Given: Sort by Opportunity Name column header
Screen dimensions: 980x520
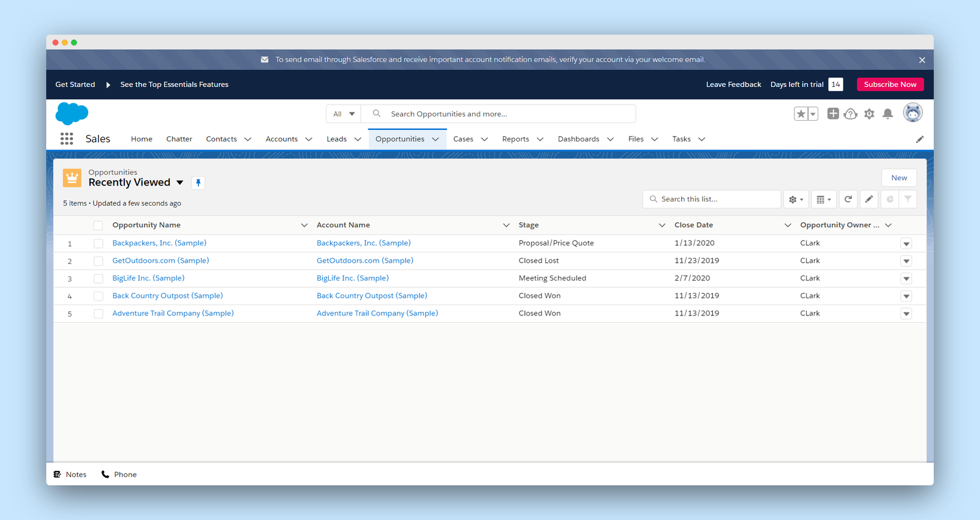Looking at the screenshot, I should 146,225.
